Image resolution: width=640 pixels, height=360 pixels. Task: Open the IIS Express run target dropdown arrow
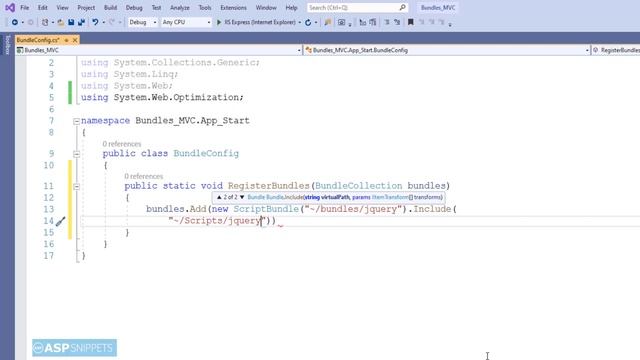(300, 22)
